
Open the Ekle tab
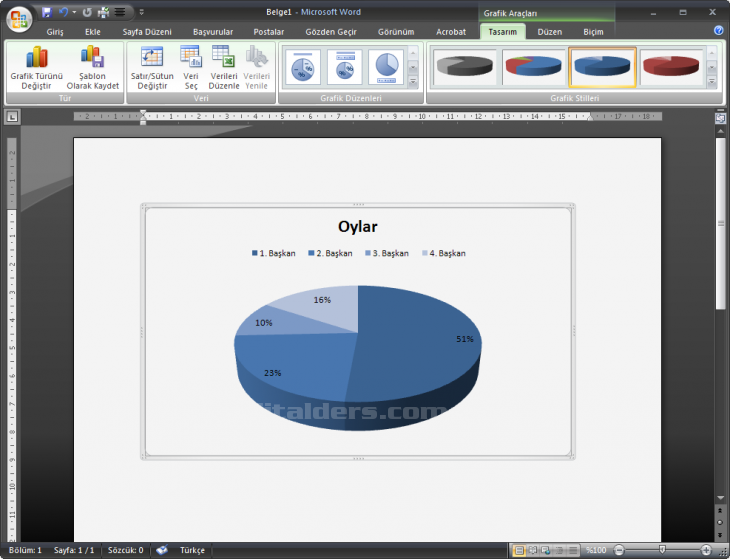coord(93,32)
